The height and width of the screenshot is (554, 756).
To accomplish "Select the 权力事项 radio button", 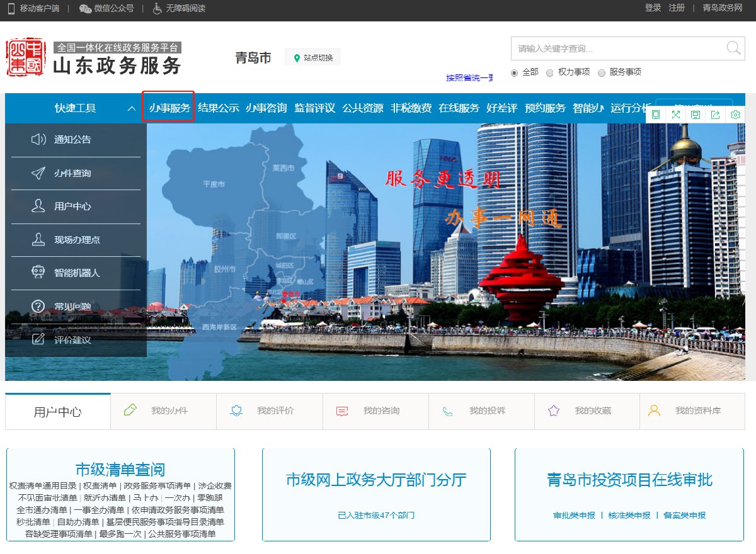I will [550, 72].
